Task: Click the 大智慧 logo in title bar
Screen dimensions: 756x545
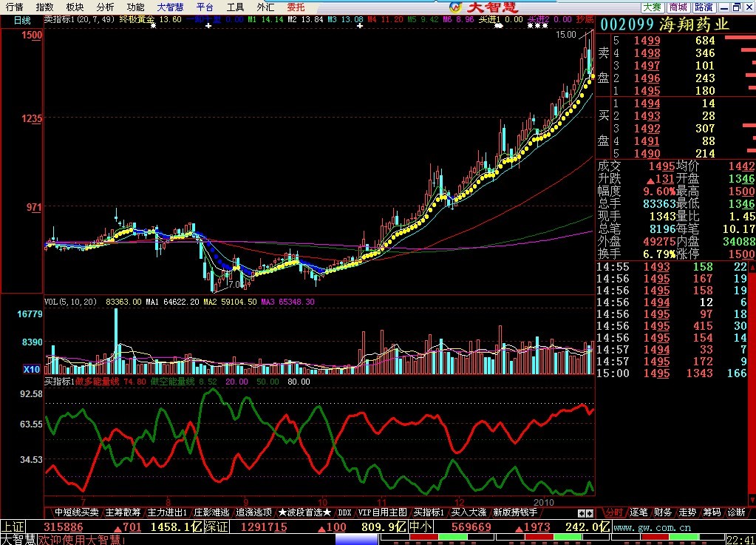Action: point(485,7)
